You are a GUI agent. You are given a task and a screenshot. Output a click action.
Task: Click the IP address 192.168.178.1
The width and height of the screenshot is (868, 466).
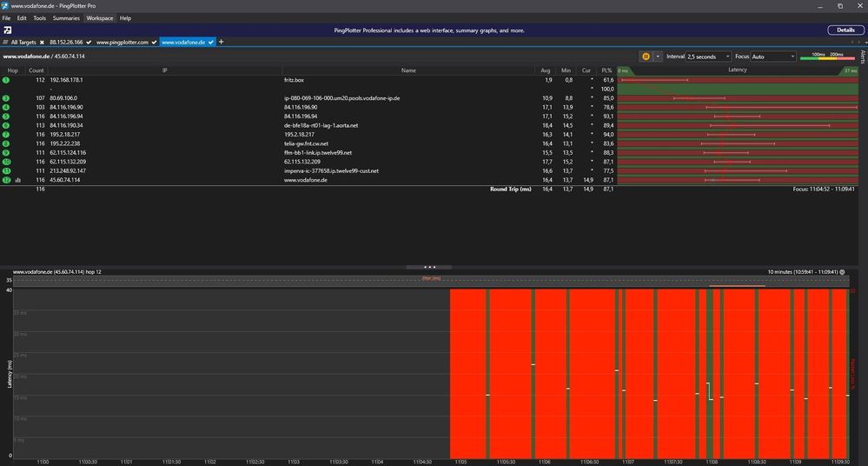(66, 80)
